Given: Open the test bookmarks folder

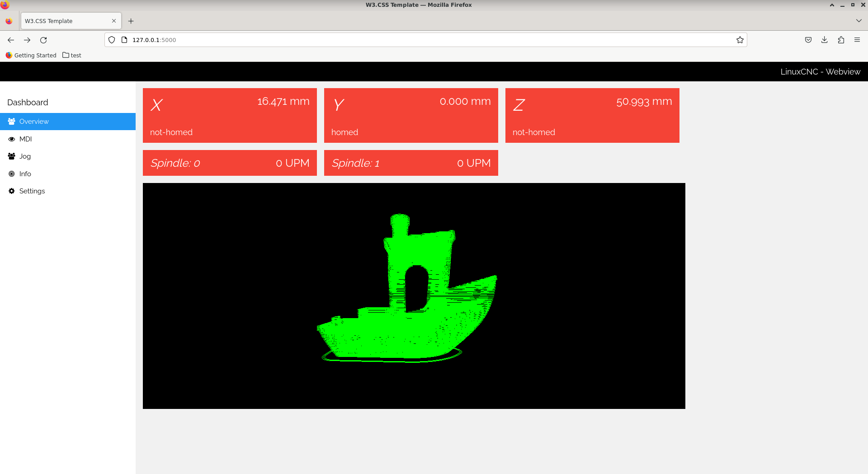Looking at the screenshot, I should 72,55.
